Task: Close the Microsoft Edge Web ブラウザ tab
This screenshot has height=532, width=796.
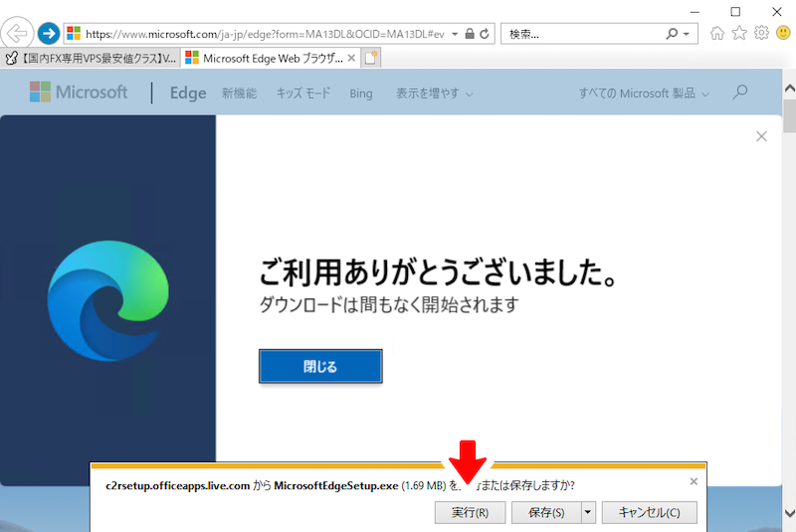Action: click(351, 59)
